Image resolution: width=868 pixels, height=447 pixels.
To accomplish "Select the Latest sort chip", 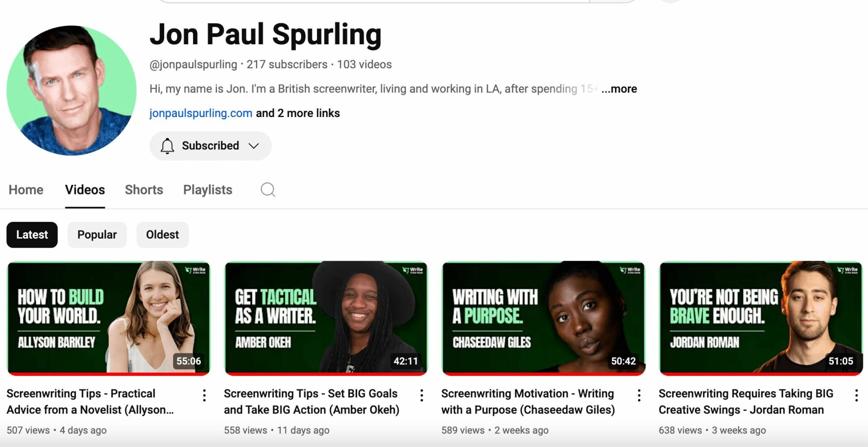I will pyautogui.click(x=32, y=235).
